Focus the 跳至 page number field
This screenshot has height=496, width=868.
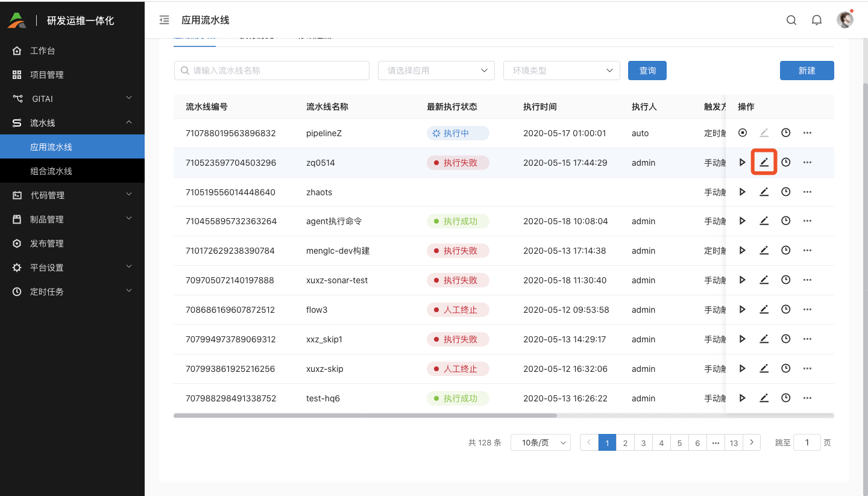[807, 442]
